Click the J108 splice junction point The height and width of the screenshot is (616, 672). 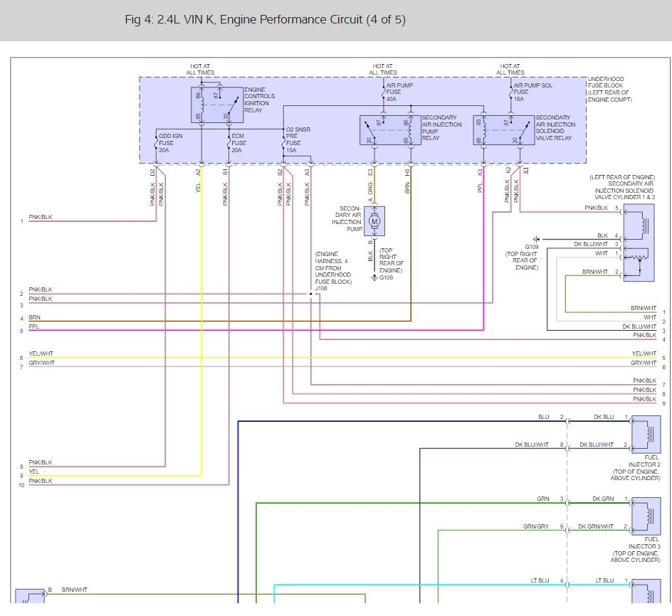point(310,294)
